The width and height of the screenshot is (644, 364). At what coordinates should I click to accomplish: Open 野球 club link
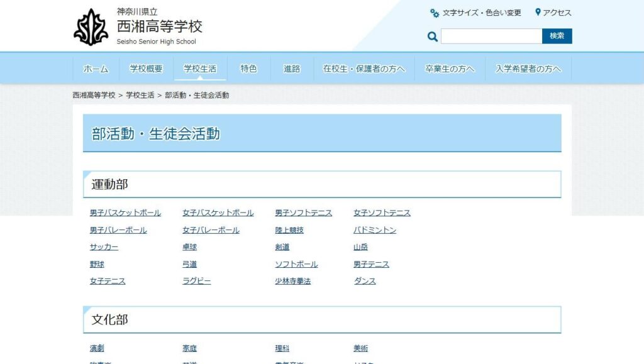pos(97,264)
